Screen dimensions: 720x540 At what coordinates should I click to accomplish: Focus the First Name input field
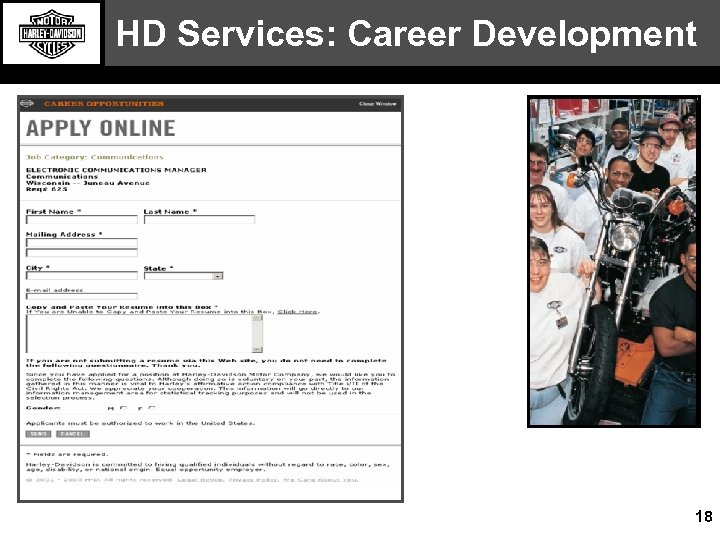[82, 219]
